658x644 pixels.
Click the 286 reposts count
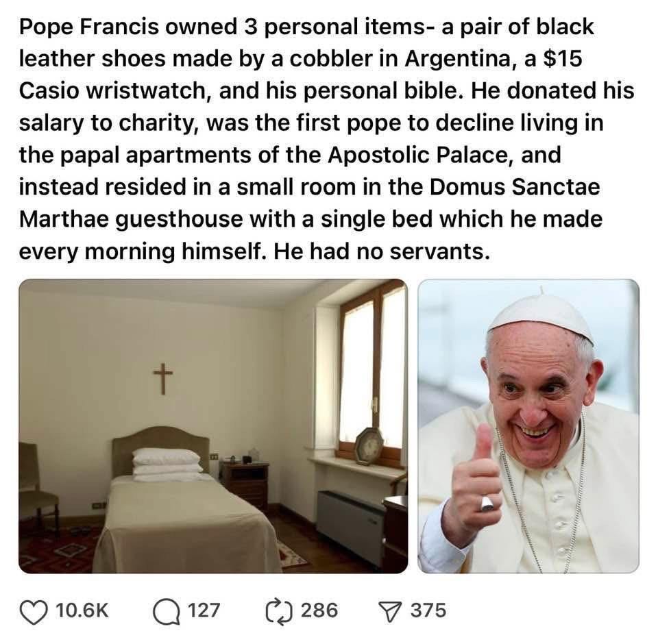(319, 610)
